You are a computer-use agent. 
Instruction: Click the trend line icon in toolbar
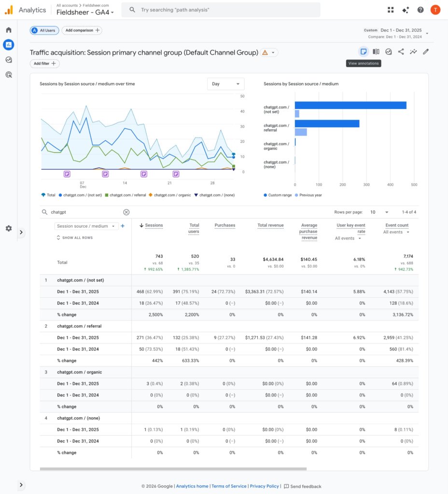pyautogui.click(x=413, y=52)
